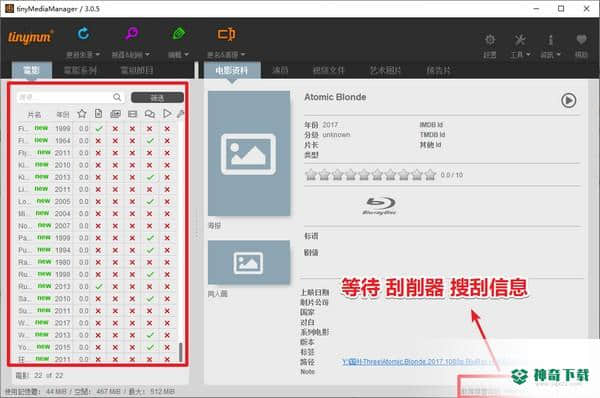Sort by the year column header
This screenshot has height=398, width=600.
click(x=63, y=114)
